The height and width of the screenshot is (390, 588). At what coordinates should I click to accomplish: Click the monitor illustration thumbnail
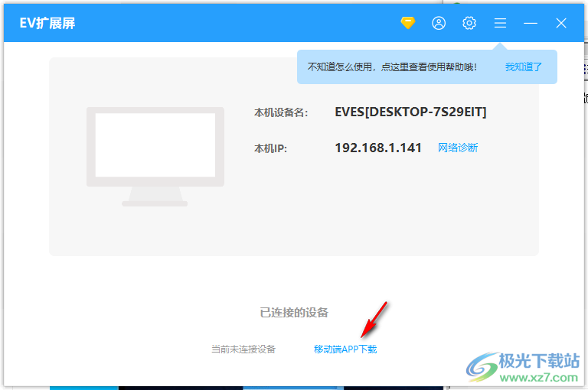(155, 157)
